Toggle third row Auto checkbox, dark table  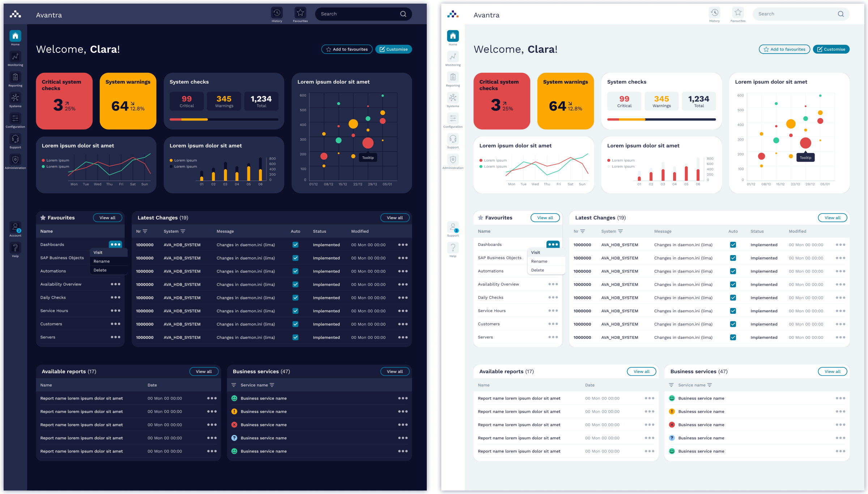[x=295, y=271]
